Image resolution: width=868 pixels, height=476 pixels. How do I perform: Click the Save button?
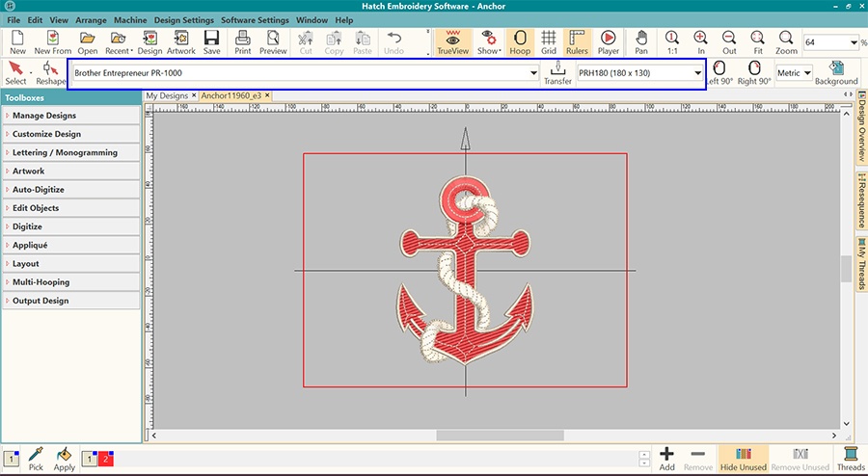211,40
